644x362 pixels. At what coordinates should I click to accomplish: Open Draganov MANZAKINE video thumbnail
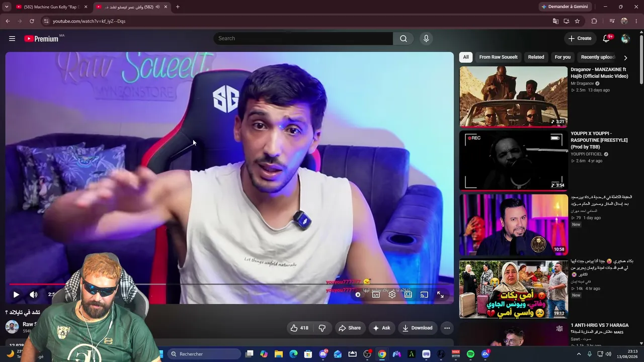pos(513,97)
